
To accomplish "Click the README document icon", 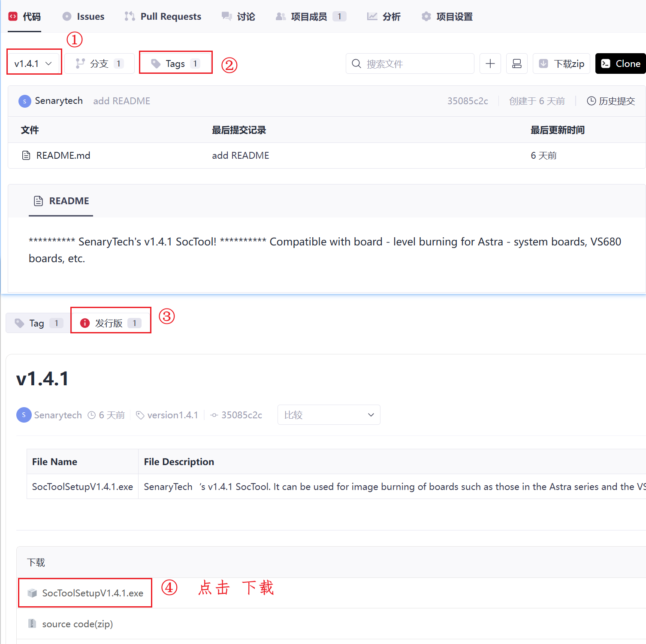I will click(x=39, y=201).
